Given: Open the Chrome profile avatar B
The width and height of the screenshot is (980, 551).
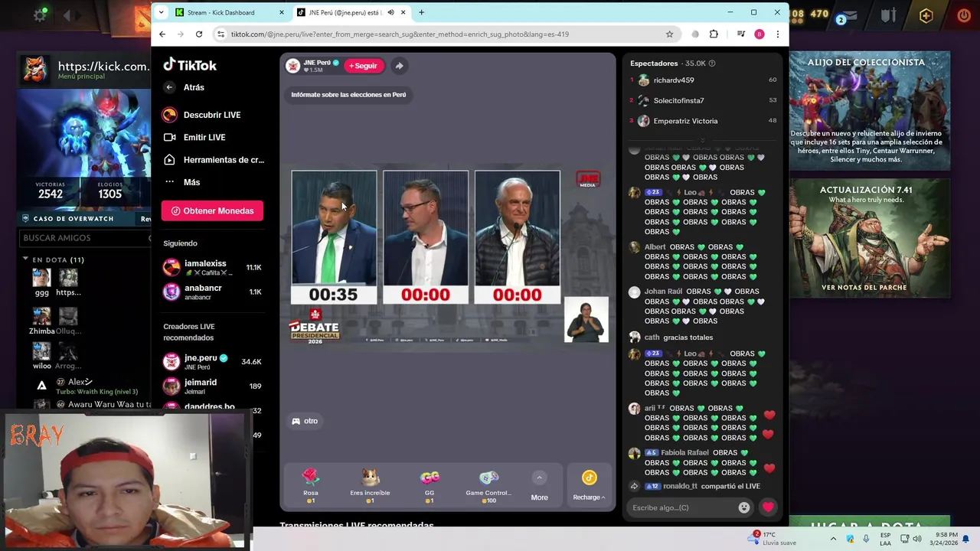Looking at the screenshot, I should click(759, 34).
